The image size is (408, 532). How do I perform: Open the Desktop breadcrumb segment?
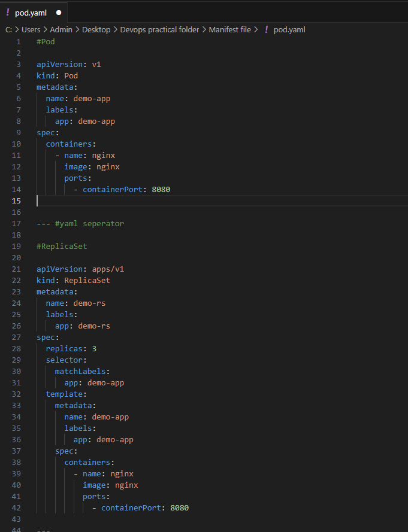pyautogui.click(x=96, y=30)
